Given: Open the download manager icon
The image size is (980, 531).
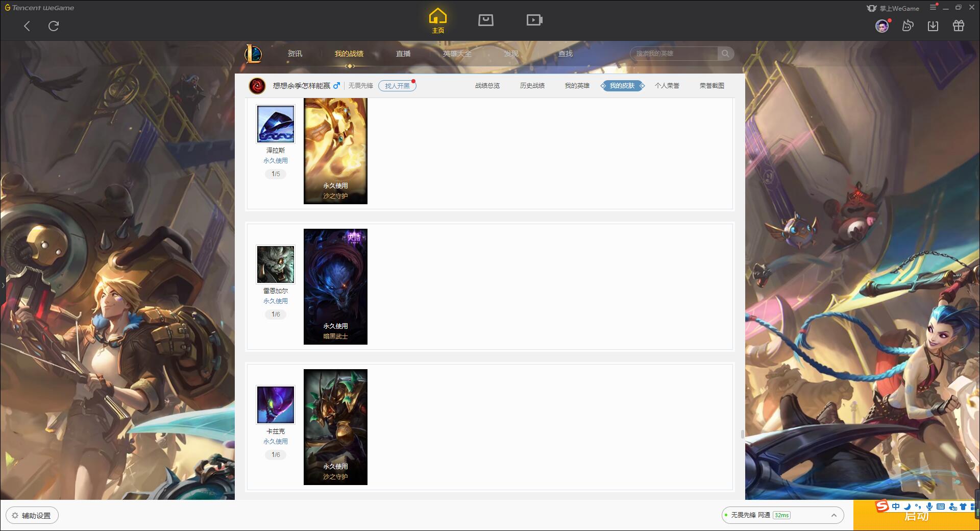Looking at the screenshot, I should click(x=933, y=26).
